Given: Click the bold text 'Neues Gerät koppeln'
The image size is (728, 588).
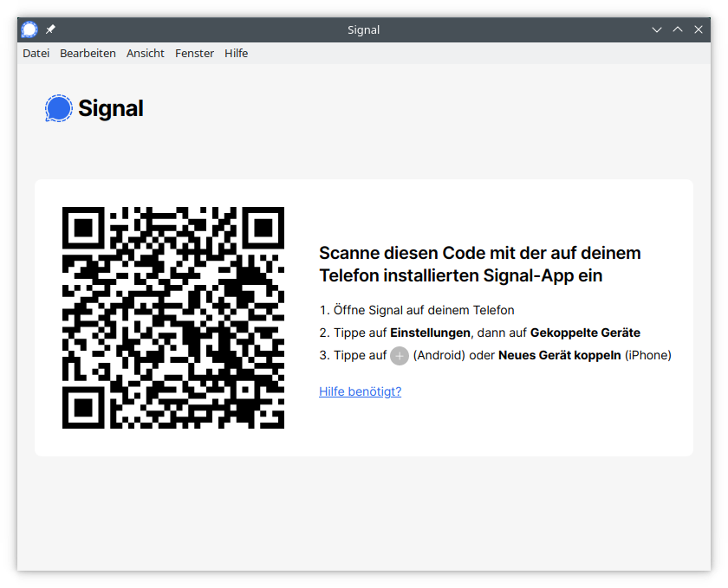Looking at the screenshot, I should (559, 355).
